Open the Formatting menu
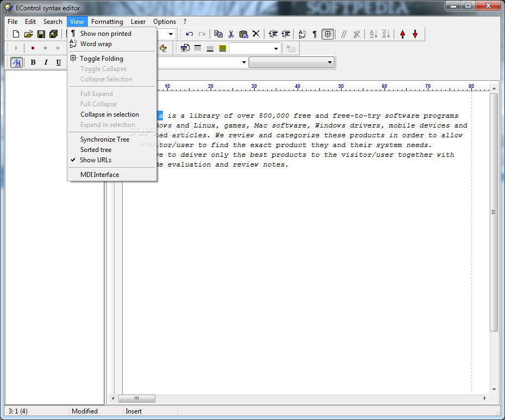Image resolution: width=505 pixels, height=420 pixels. (107, 22)
